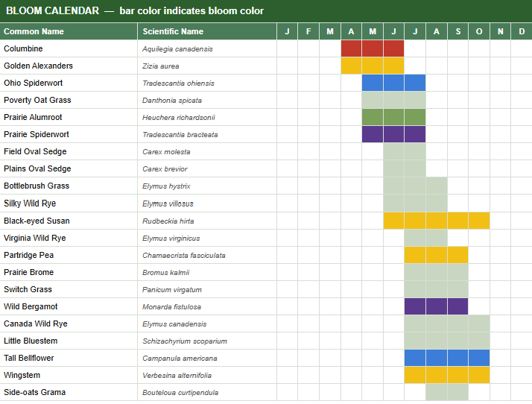Click Ohio Spiderwort's blue May bloom cell
Viewport: 532px width, 404px height.
(373, 83)
